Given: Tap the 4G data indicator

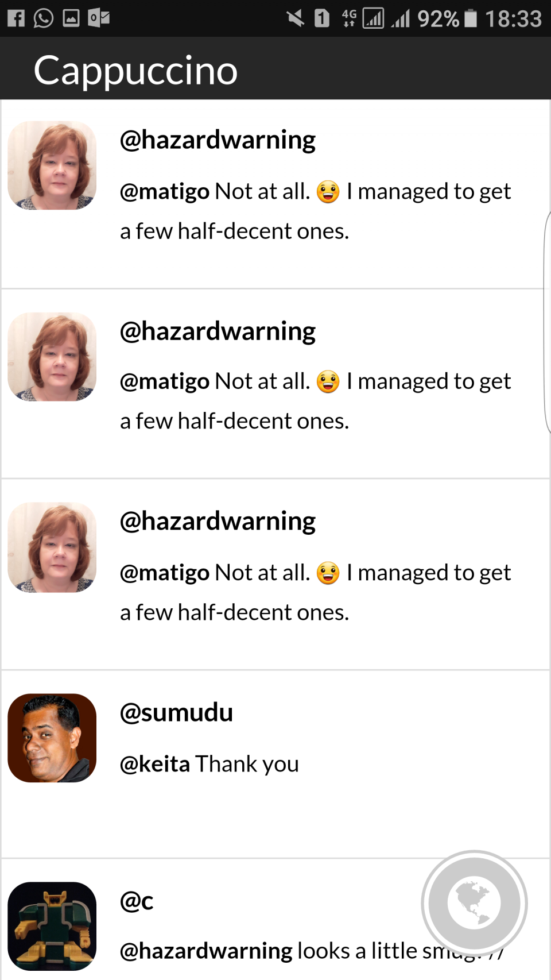Looking at the screenshot, I should (351, 17).
